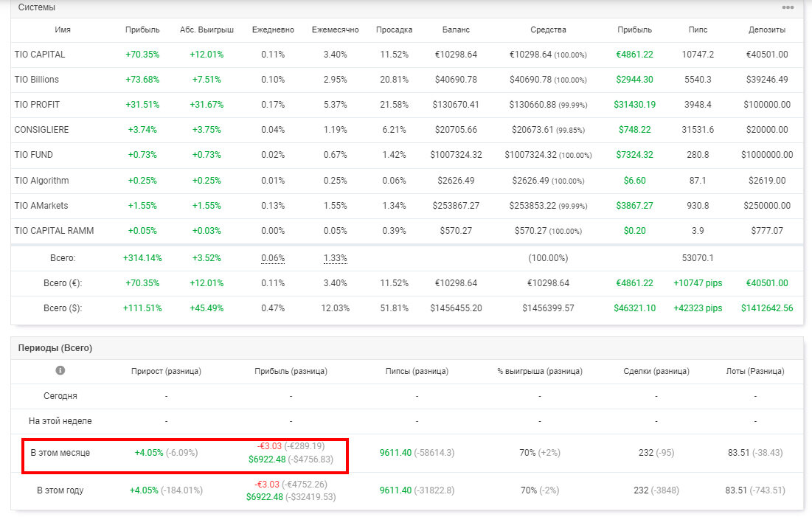Open the TIO Algorithm system
Screen dimensions: 812x517
point(41,180)
